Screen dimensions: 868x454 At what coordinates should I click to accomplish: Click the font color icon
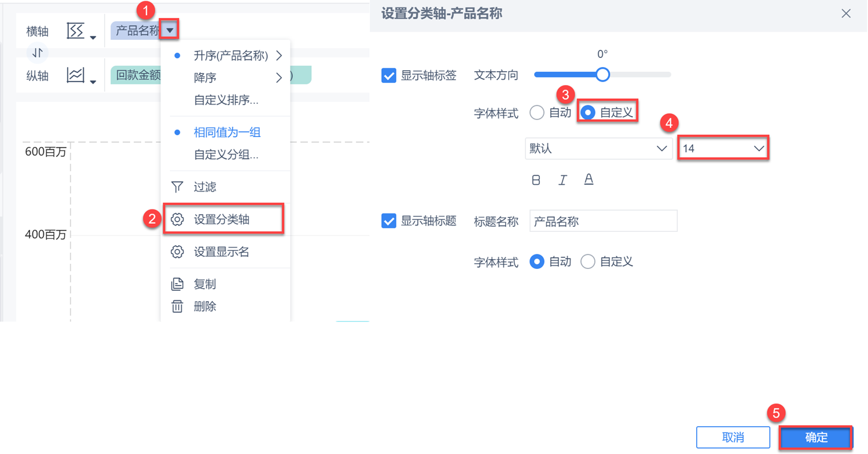click(589, 179)
